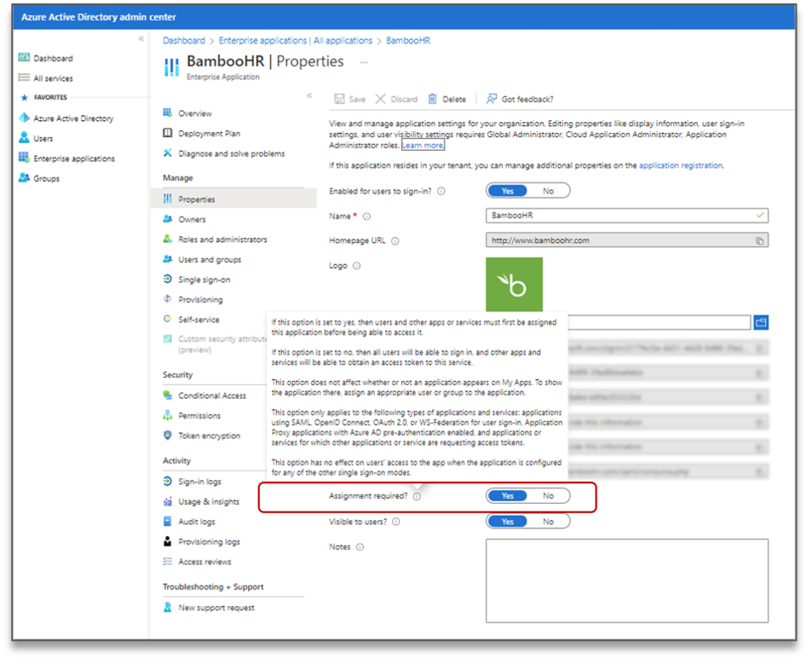Open Audit logs menu item
The height and width of the screenshot is (664, 812).
point(196,523)
